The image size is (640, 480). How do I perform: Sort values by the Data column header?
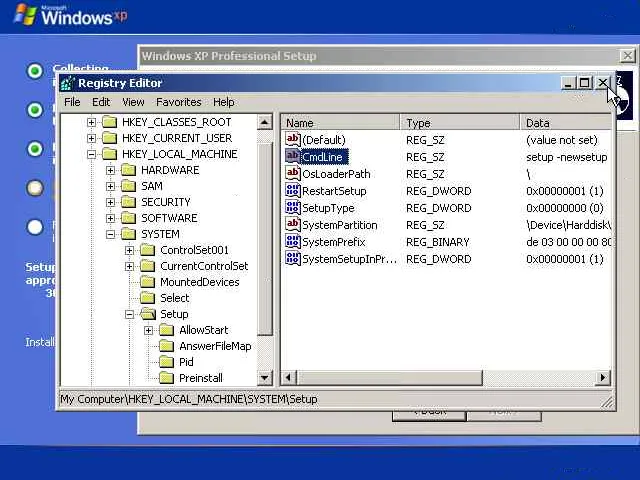click(x=566, y=122)
